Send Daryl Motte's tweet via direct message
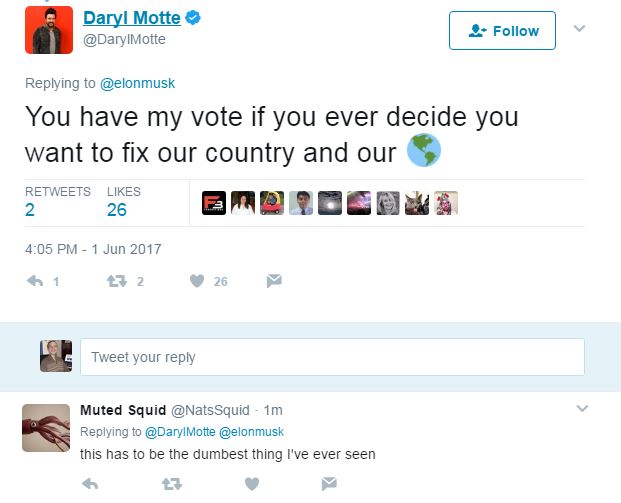Screen dimensions: 621x503 (x=273, y=282)
